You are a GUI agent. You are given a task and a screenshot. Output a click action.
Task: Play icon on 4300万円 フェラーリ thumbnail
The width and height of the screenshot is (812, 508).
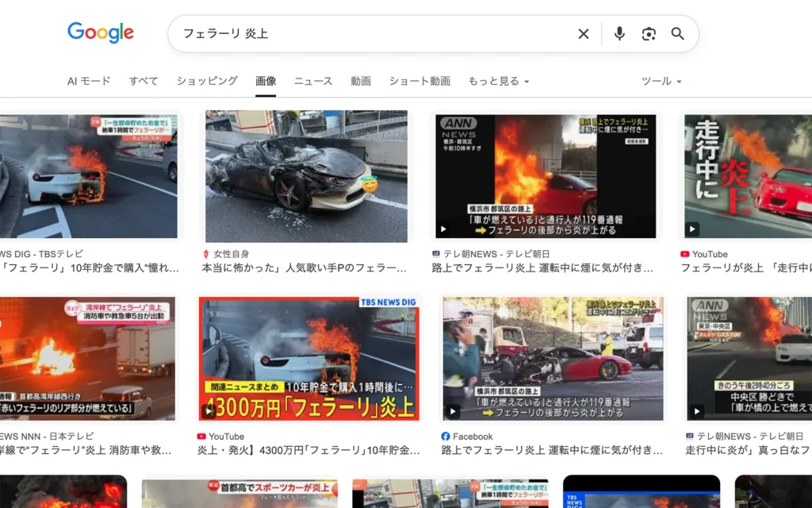pos(209,412)
